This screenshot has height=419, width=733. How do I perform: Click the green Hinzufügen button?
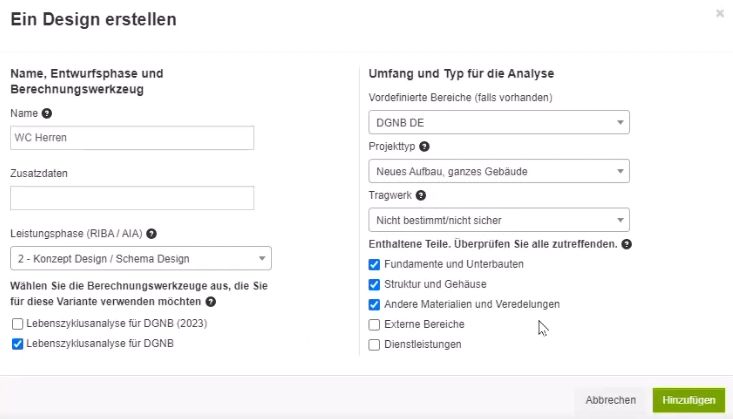coord(688,400)
